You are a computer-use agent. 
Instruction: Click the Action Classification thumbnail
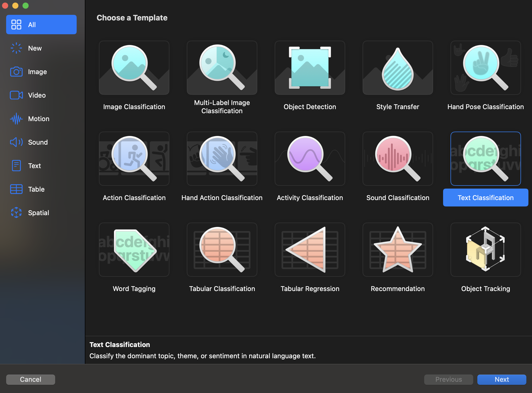(x=134, y=159)
